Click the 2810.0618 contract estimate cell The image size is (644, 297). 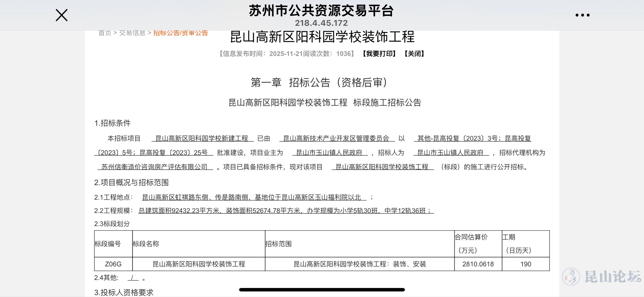click(478, 264)
